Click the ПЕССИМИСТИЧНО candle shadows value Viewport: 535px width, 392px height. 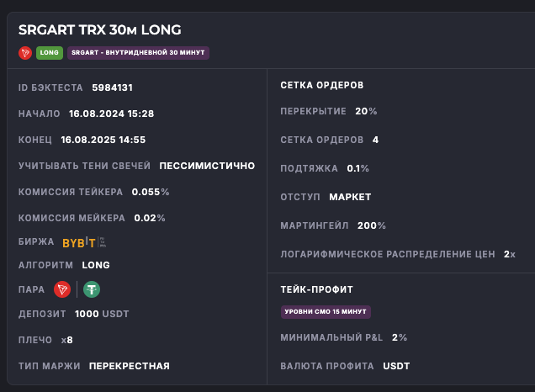(x=207, y=166)
